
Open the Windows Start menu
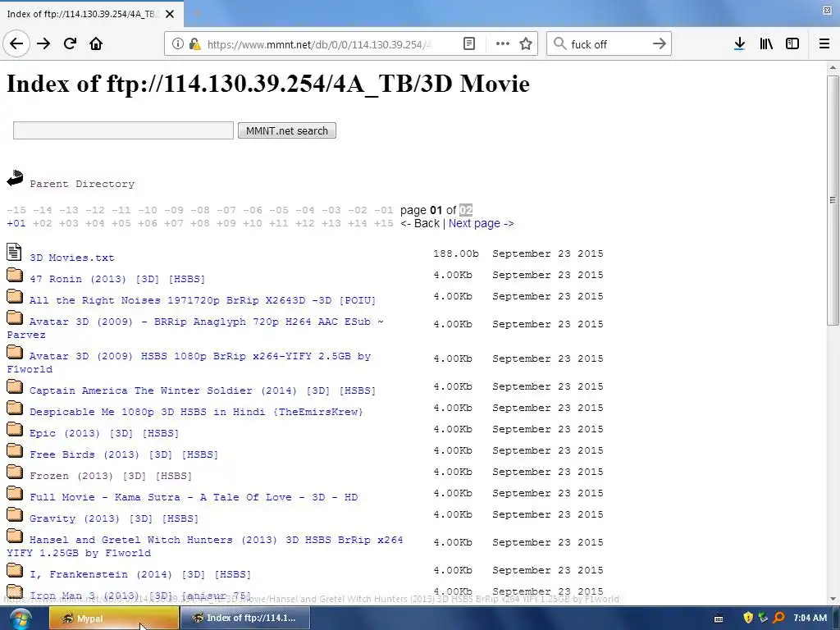point(20,619)
